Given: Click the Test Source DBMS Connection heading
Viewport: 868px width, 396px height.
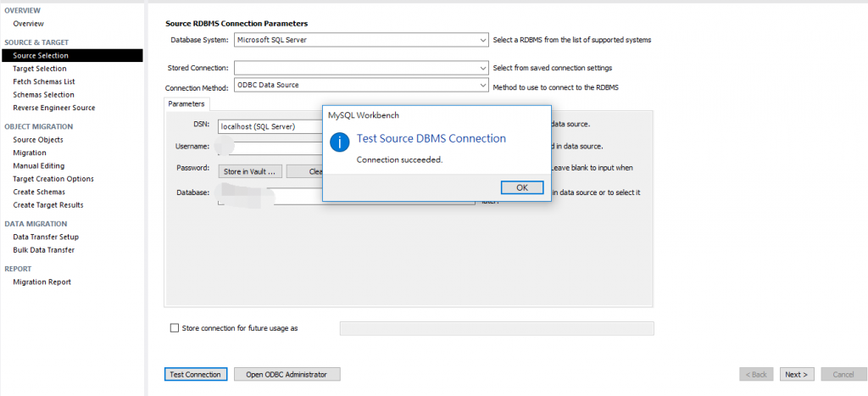Looking at the screenshot, I should coord(431,138).
